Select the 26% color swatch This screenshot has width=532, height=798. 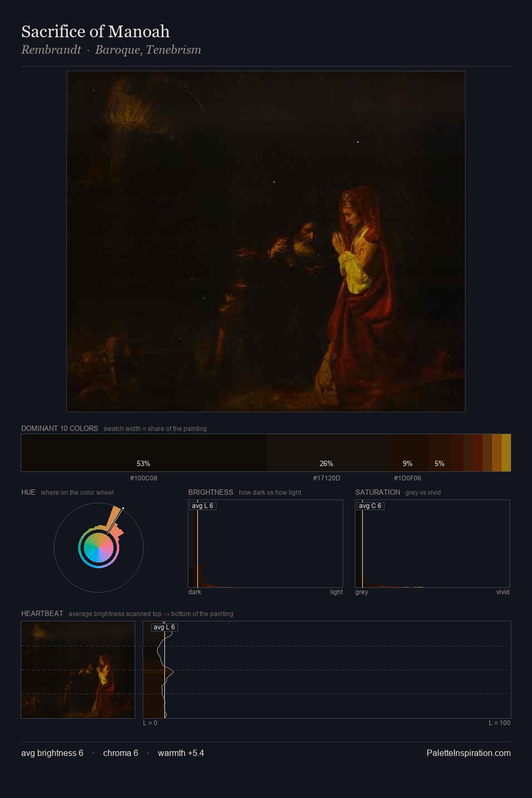click(x=327, y=453)
